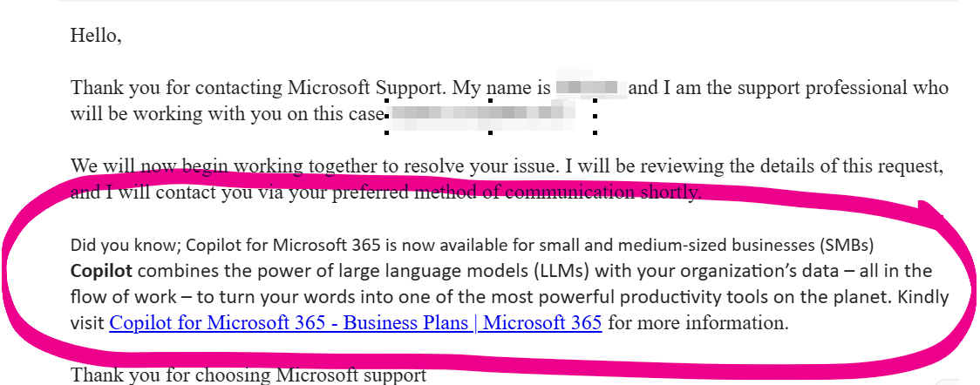Open the Copilot for Microsoft 365 Business Plans link
The image size is (980, 385).
coord(355,323)
